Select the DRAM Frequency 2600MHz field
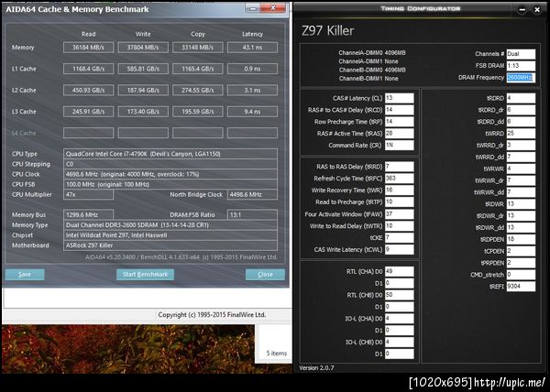The width and height of the screenshot is (550, 392). [521, 78]
